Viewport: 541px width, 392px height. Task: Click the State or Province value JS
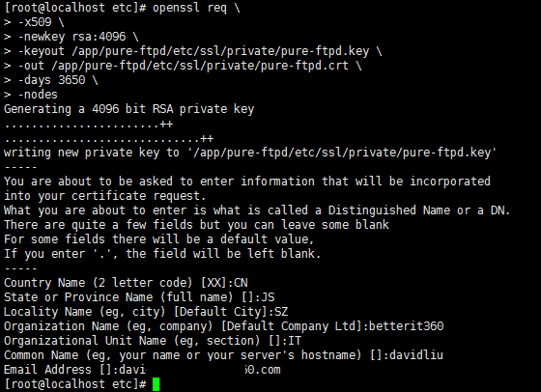[268, 297]
